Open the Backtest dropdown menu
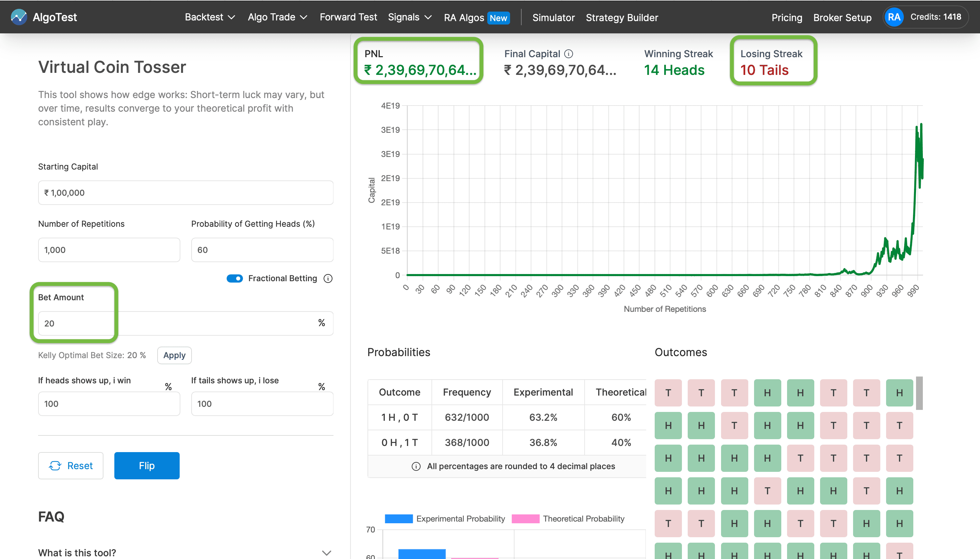Image resolution: width=980 pixels, height=559 pixels. 210,17
